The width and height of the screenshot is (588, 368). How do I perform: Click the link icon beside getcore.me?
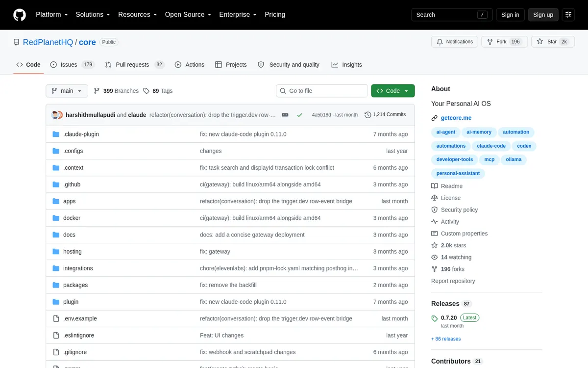(x=434, y=118)
